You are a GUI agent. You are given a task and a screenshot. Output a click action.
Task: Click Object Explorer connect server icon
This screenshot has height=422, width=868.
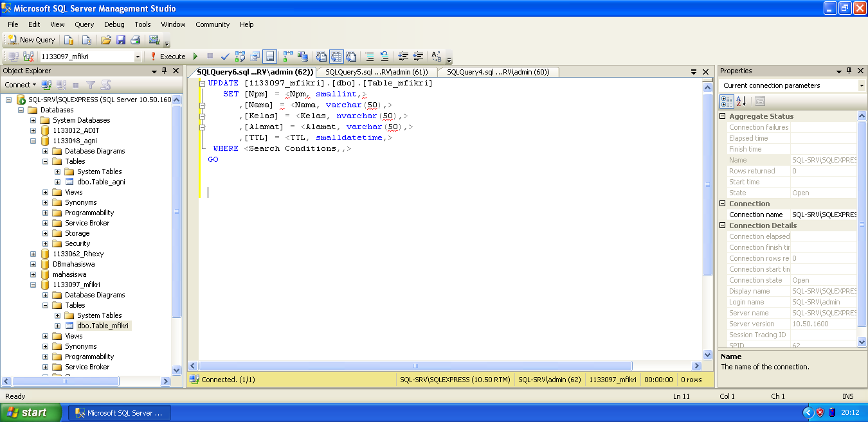click(46, 85)
